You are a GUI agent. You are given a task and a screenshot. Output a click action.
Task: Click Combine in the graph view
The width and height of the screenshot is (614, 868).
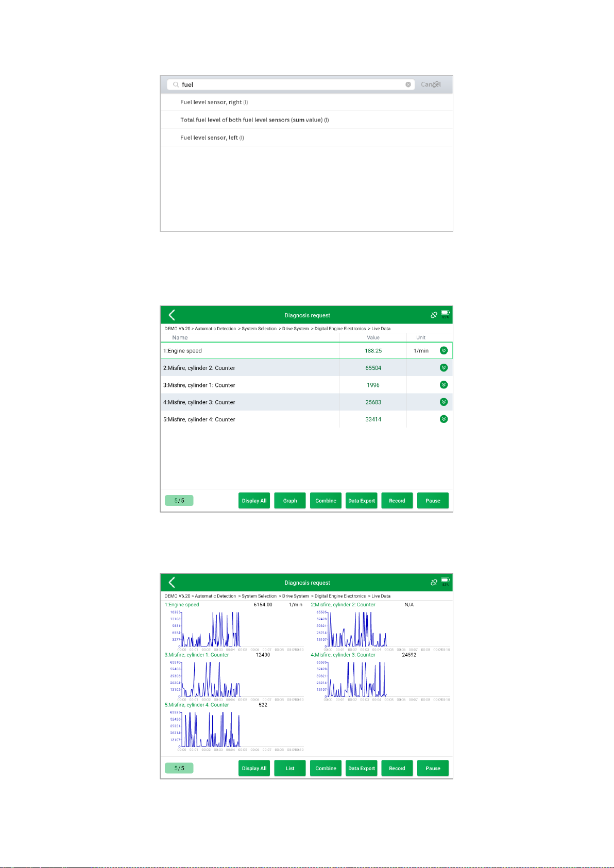point(326,768)
